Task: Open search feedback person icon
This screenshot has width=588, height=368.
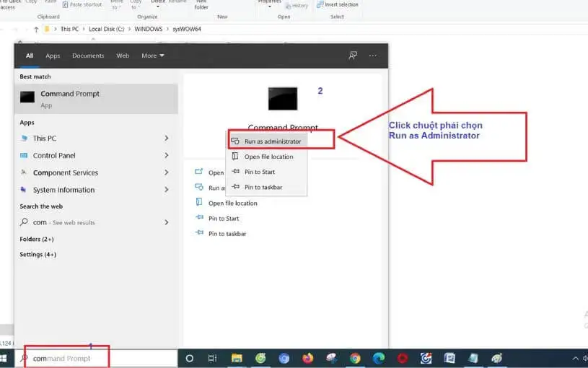Action: (x=353, y=56)
